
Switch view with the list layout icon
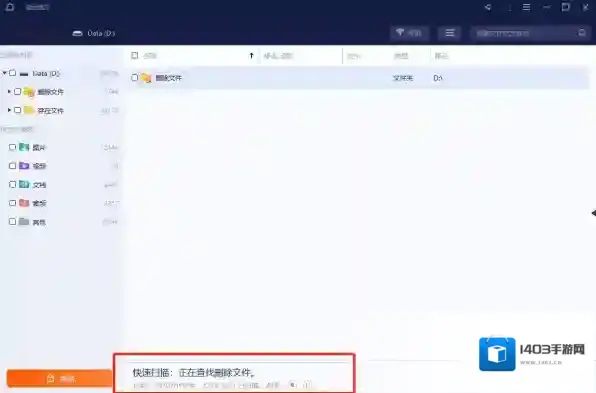pos(450,33)
